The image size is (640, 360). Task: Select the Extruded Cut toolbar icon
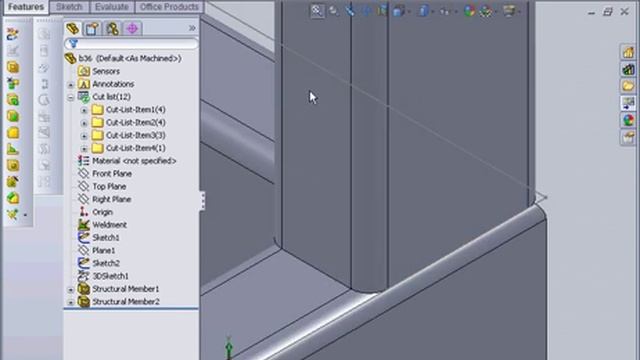coord(13,165)
